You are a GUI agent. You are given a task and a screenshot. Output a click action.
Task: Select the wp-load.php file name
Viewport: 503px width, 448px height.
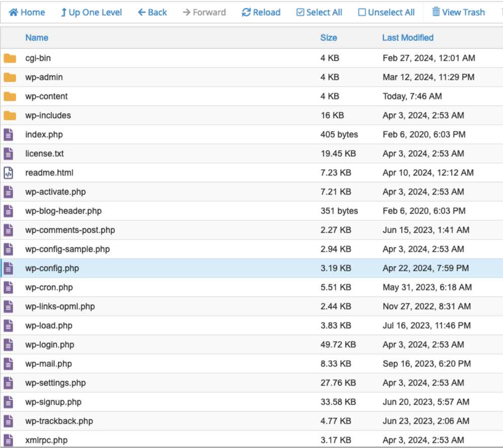pos(49,326)
